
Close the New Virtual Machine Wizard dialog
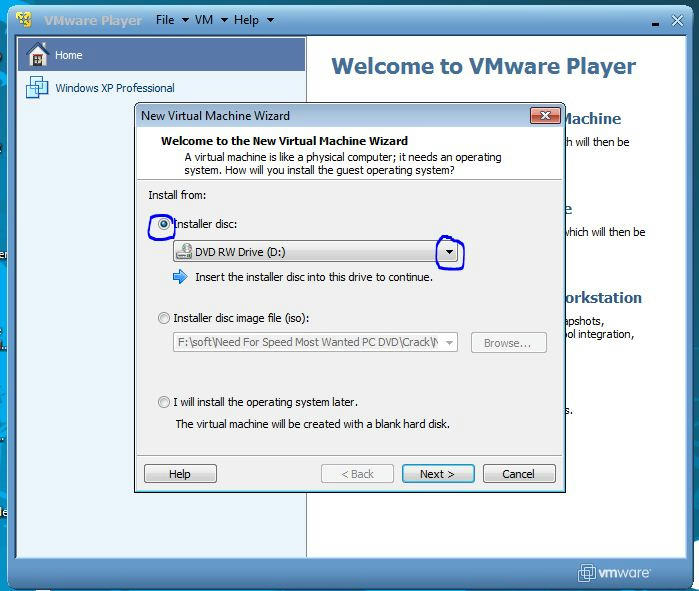click(545, 115)
